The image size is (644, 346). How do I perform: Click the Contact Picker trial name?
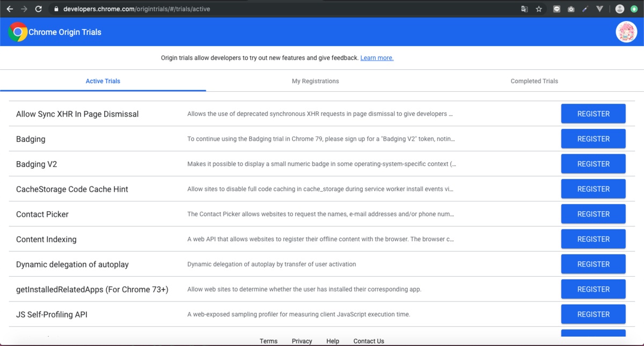[42, 214]
